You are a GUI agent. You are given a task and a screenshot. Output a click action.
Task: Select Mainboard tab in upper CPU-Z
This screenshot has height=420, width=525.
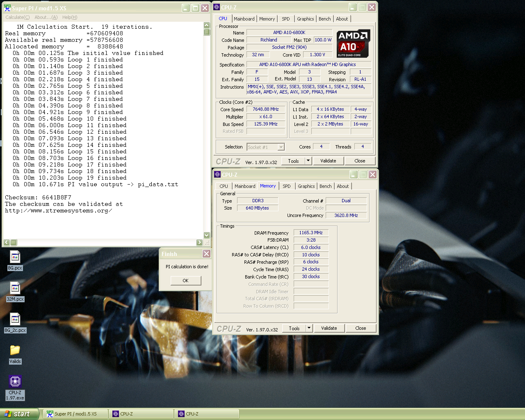(x=244, y=19)
